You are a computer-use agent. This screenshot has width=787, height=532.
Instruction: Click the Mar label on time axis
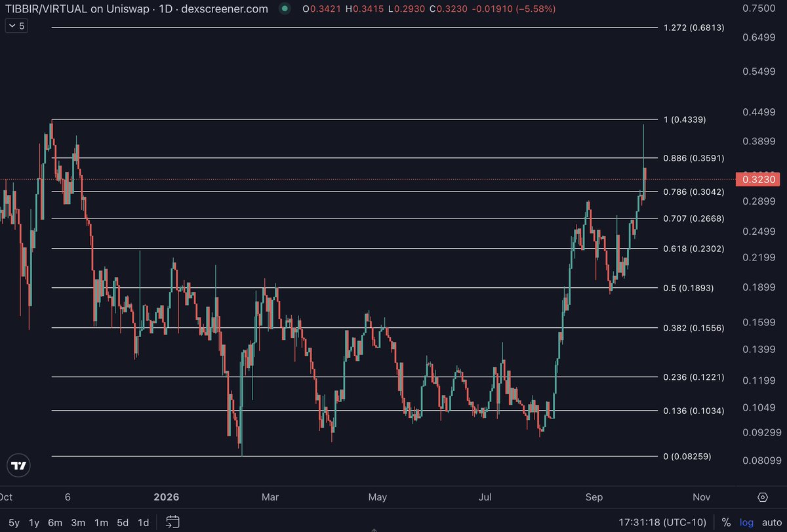271,497
